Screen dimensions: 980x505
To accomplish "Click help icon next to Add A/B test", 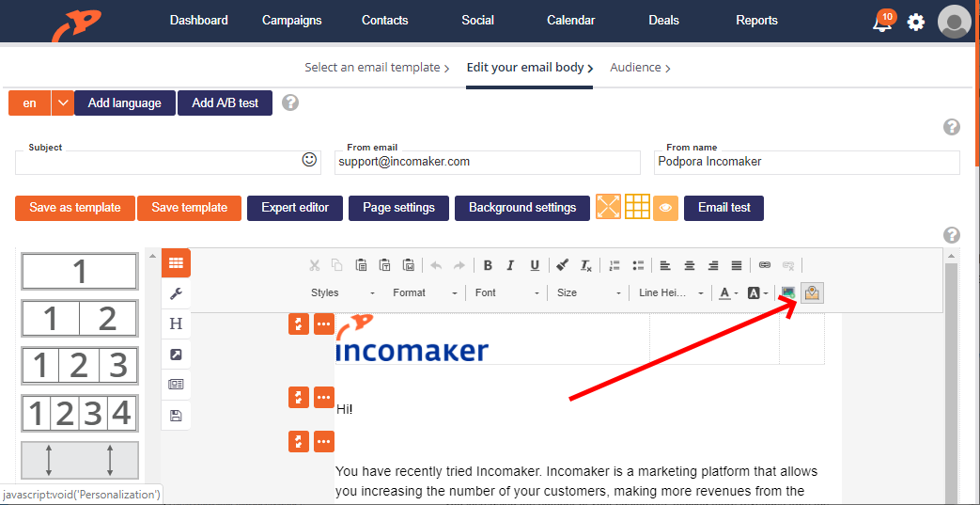I will tap(290, 103).
